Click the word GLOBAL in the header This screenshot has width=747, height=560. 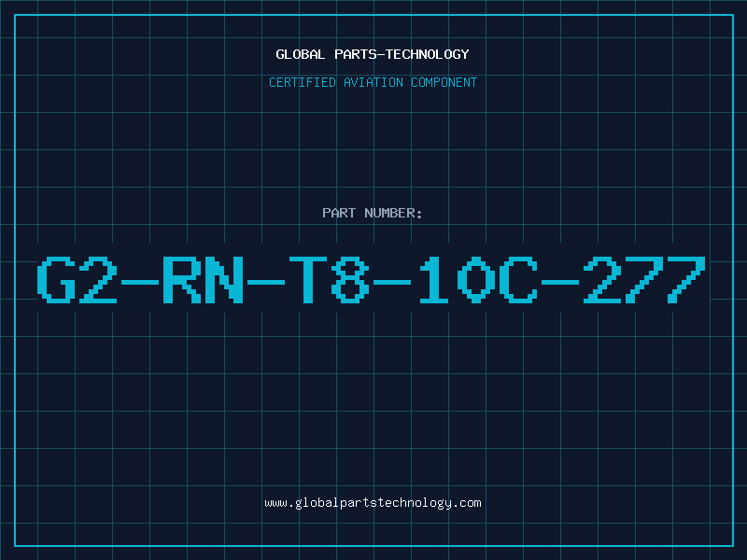point(300,54)
